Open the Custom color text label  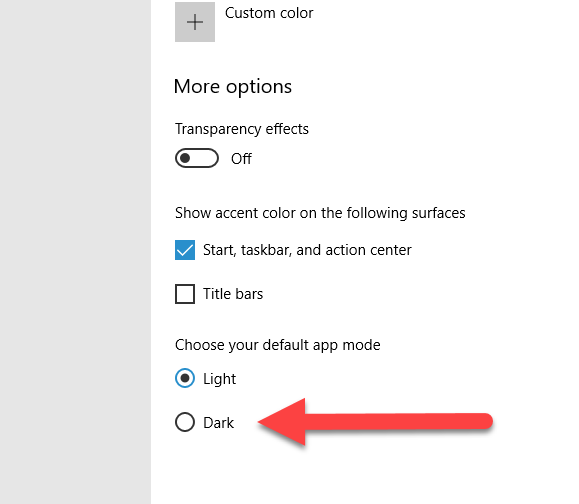tap(269, 13)
